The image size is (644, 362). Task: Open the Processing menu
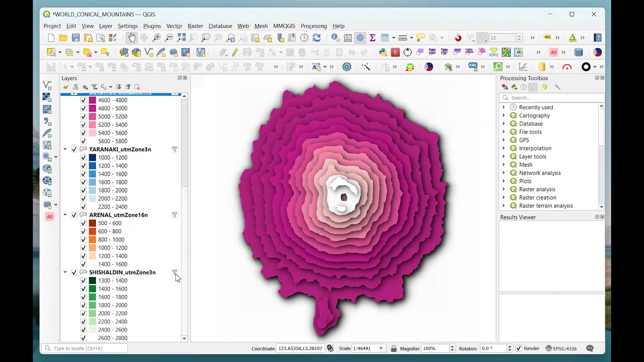tap(314, 26)
